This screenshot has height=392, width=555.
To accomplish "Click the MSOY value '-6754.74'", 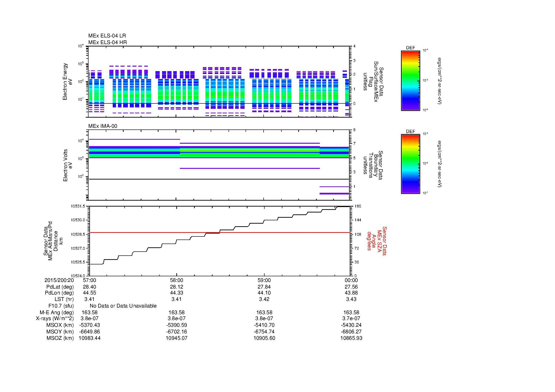I will (264, 332).
